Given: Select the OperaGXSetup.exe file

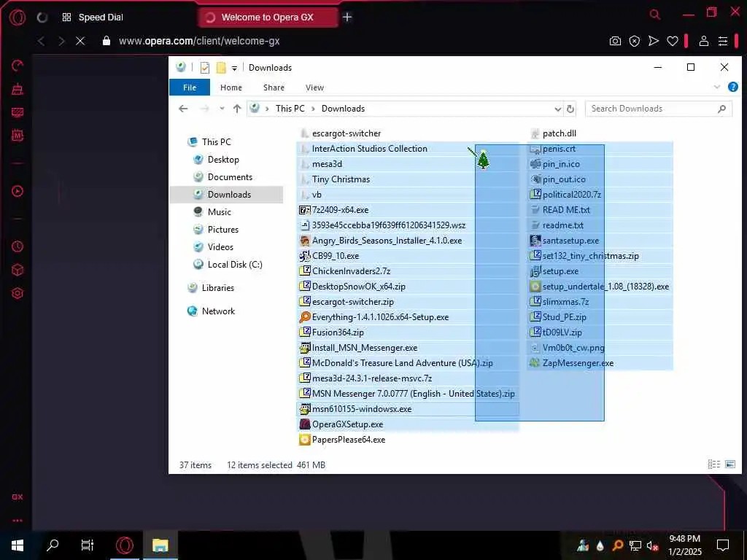Looking at the screenshot, I should pyautogui.click(x=347, y=424).
